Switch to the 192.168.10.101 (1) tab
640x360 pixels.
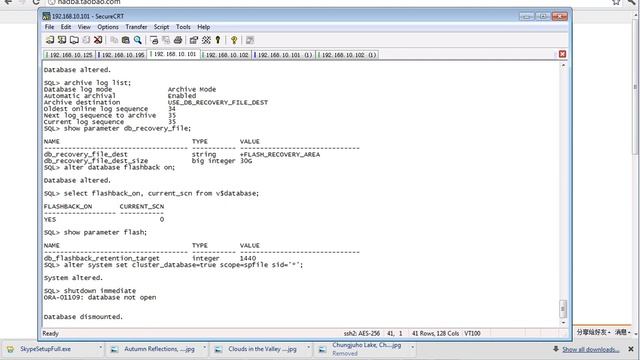click(284, 55)
